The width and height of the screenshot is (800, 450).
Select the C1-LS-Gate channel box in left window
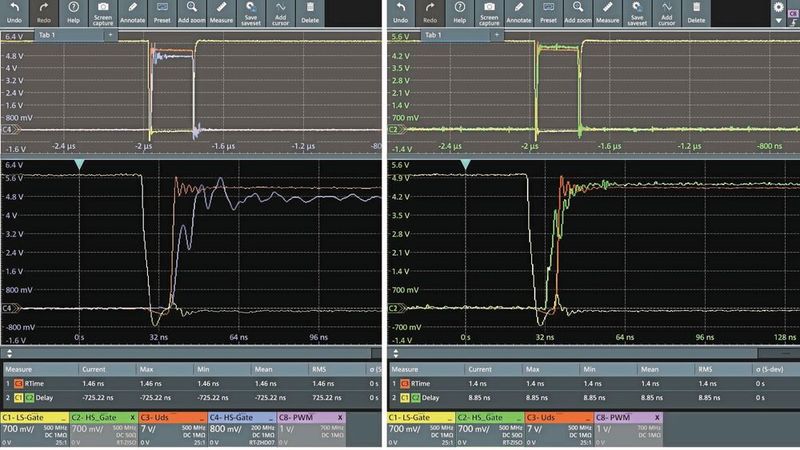tap(35, 428)
